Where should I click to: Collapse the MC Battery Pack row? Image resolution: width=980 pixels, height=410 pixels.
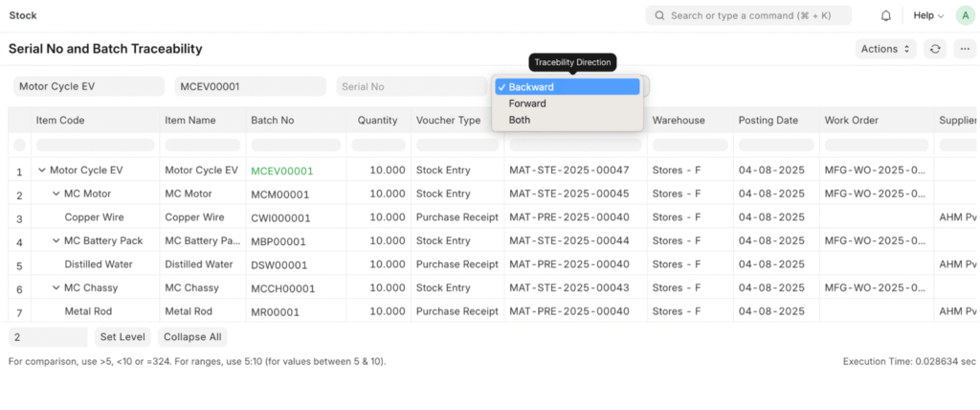(56, 240)
